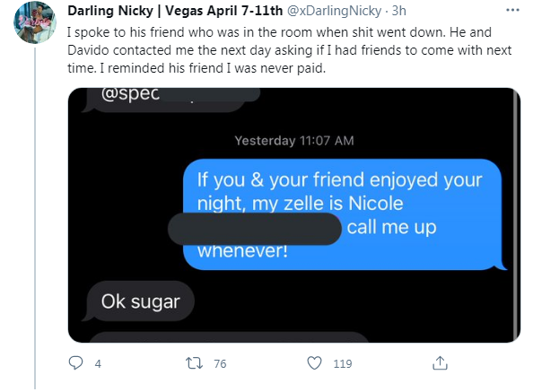Click the blue zelle message bubble

(x=343, y=214)
